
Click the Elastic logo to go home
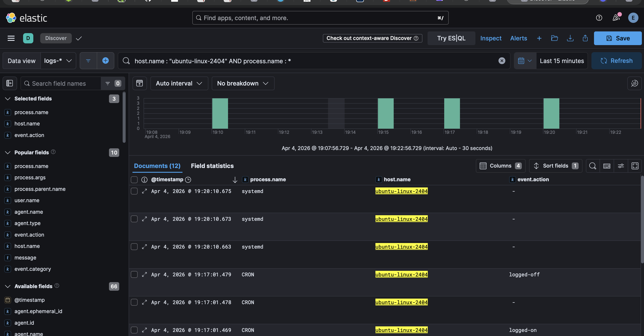(26, 18)
